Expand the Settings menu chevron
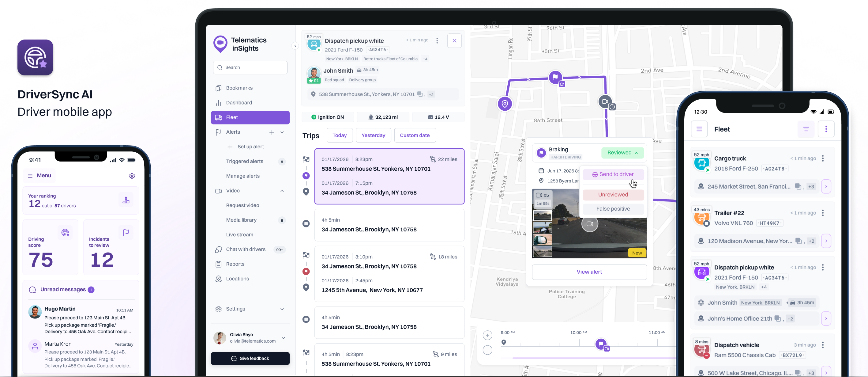The width and height of the screenshot is (868, 377). pos(282,309)
